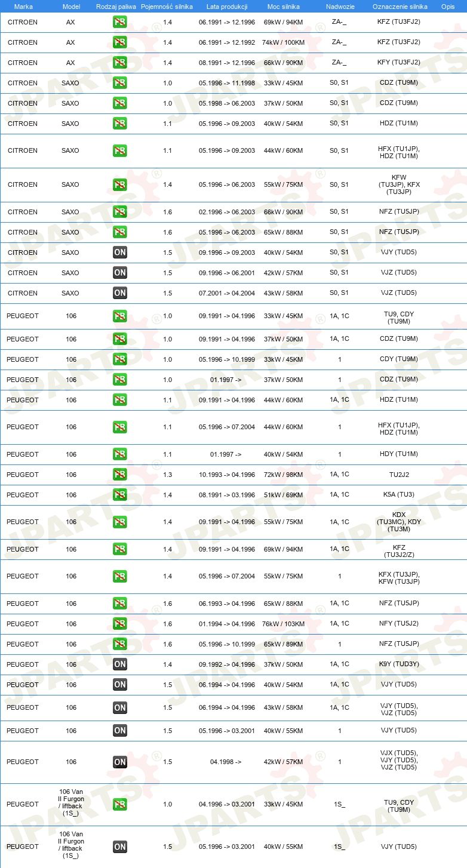
Task: Click the diesel ON icon for the 106 Van 1.5 row
Action: pos(120,847)
